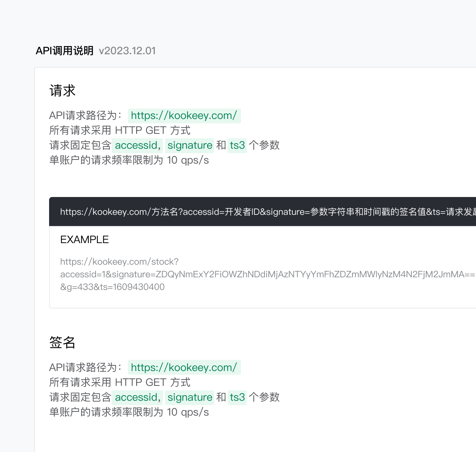Click the example accessid=1&signature line
The image size is (476, 452).
268,274
